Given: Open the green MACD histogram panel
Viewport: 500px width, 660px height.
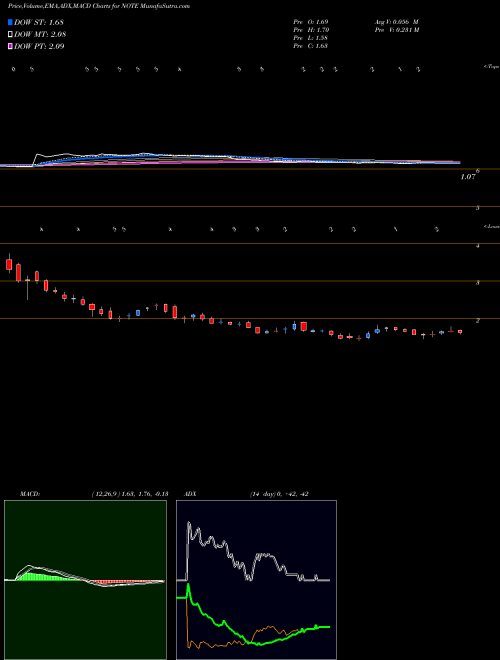Looking at the screenshot, I should tap(85, 580).
